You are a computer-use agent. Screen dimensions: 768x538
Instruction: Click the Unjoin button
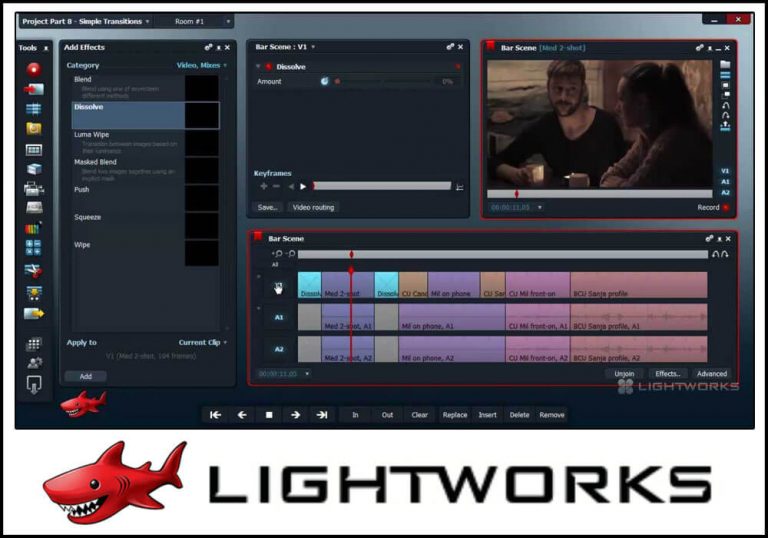click(x=624, y=374)
